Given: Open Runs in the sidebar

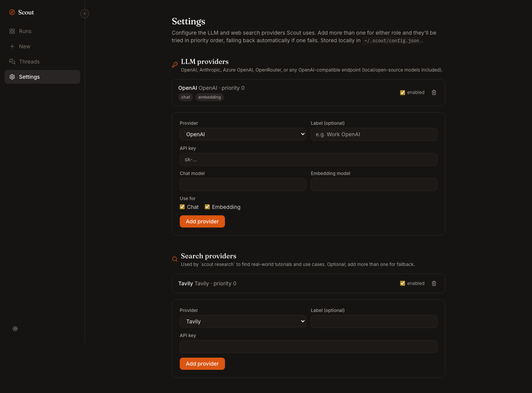Looking at the screenshot, I should coord(42,31).
